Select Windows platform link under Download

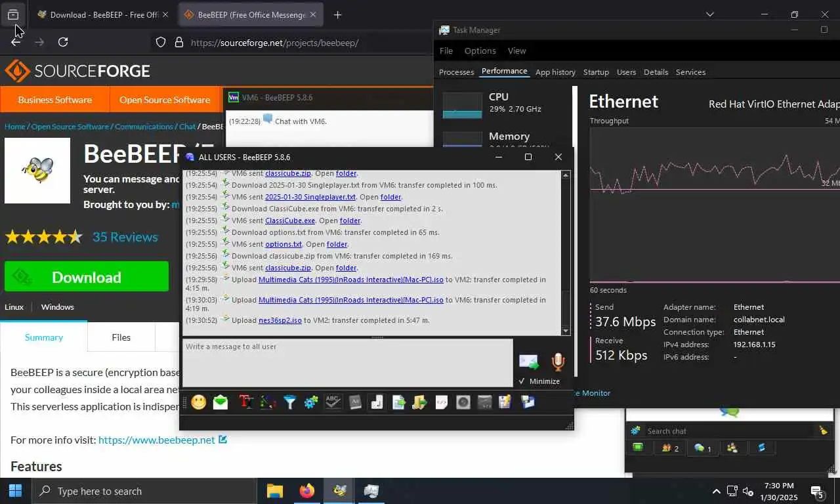pyautogui.click(x=58, y=307)
